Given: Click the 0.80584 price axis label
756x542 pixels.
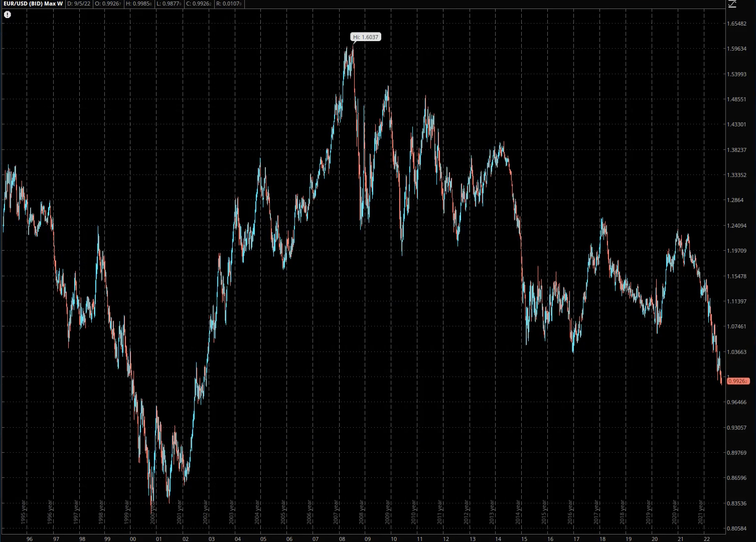Looking at the screenshot, I should point(736,528).
